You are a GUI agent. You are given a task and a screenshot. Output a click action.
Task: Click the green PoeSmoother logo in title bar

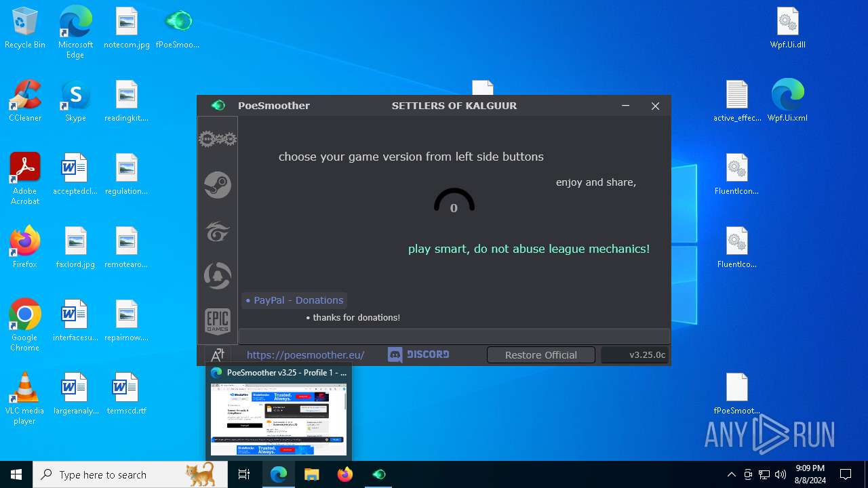pos(218,105)
